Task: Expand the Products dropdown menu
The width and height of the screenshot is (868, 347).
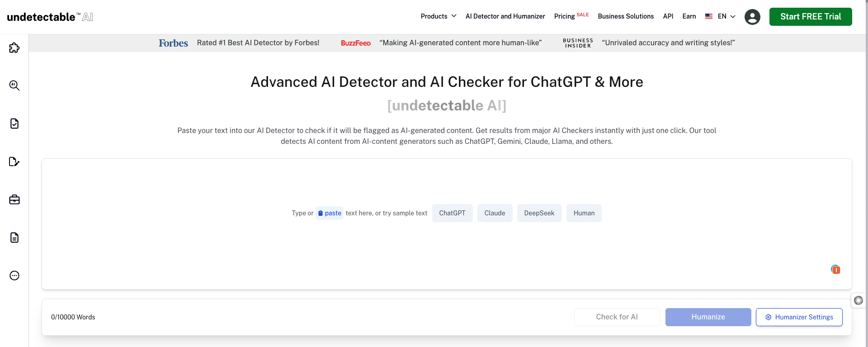Action: [439, 16]
